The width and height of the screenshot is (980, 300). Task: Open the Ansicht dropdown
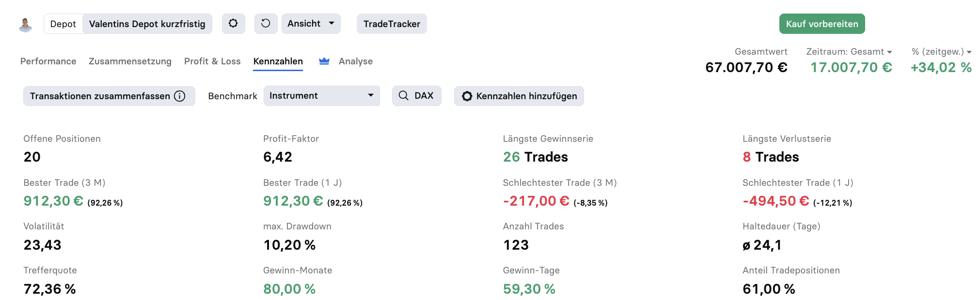click(x=311, y=24)
